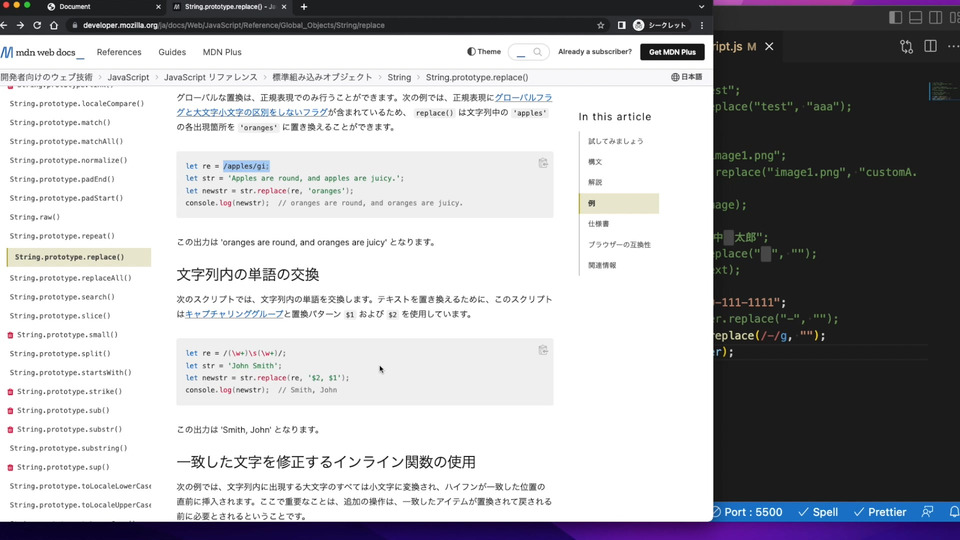Screen dimensions: 960x540
Task: Click the Get MDN Plus button
Action: click(672, 52)
